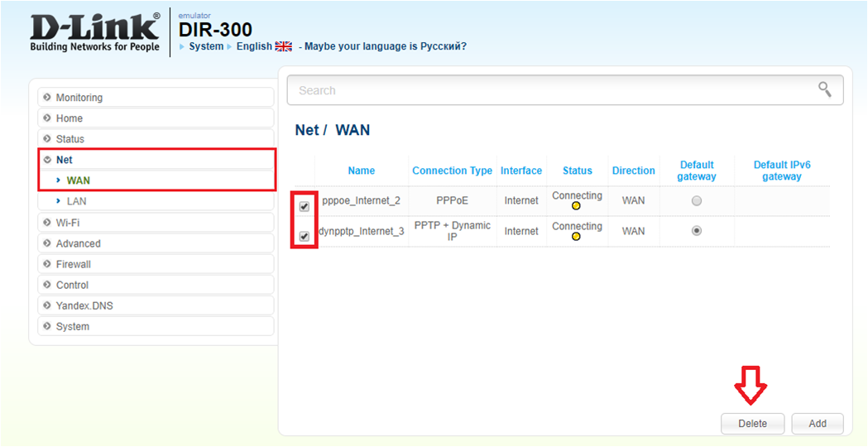Click the arrow icon beside Firewall
Screen dimensions: 868x447
tap(47, 264)
